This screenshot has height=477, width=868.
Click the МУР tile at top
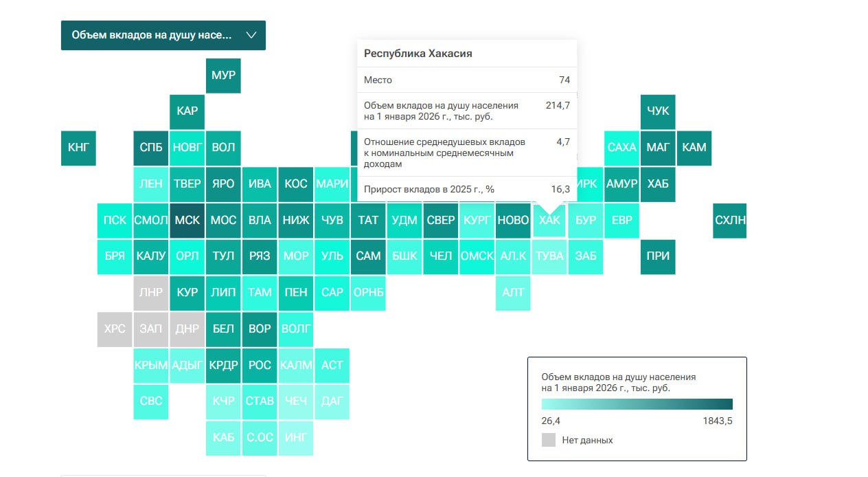[223, 76]
